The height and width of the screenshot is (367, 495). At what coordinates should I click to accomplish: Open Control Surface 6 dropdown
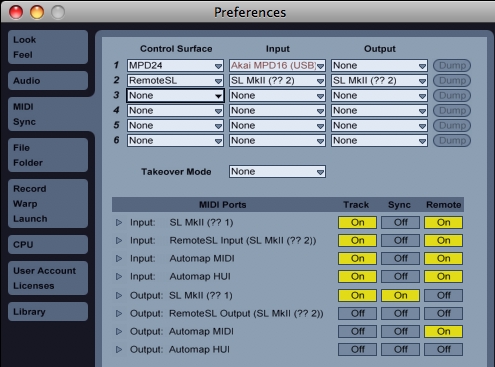pos(175,140)
